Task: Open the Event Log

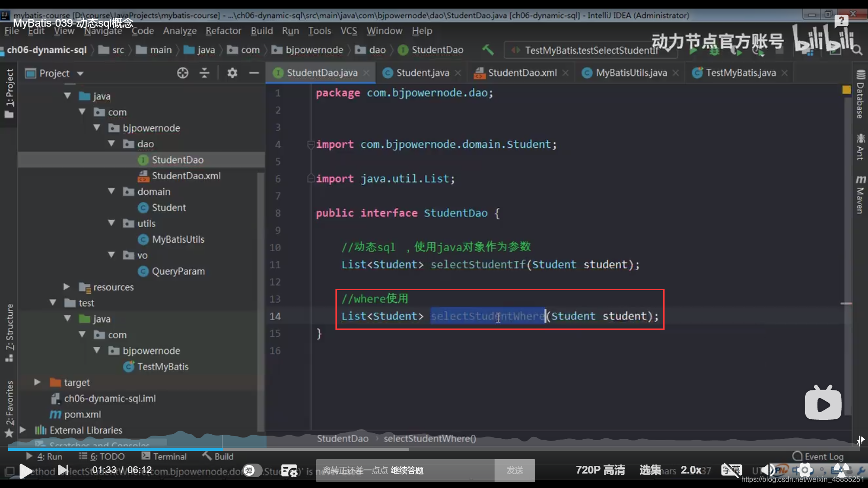Action: [818, 456]
